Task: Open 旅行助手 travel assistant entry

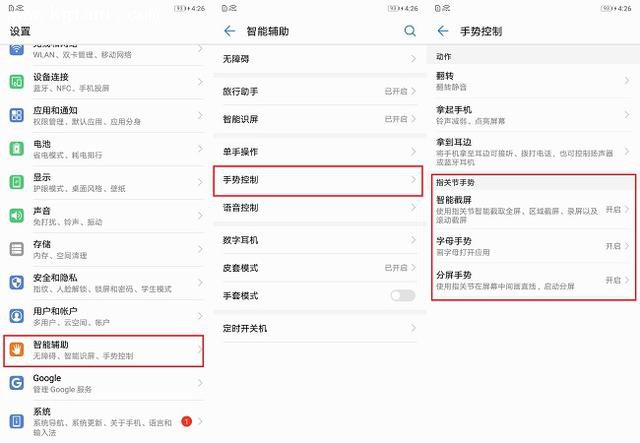Action: pos(320,91)
